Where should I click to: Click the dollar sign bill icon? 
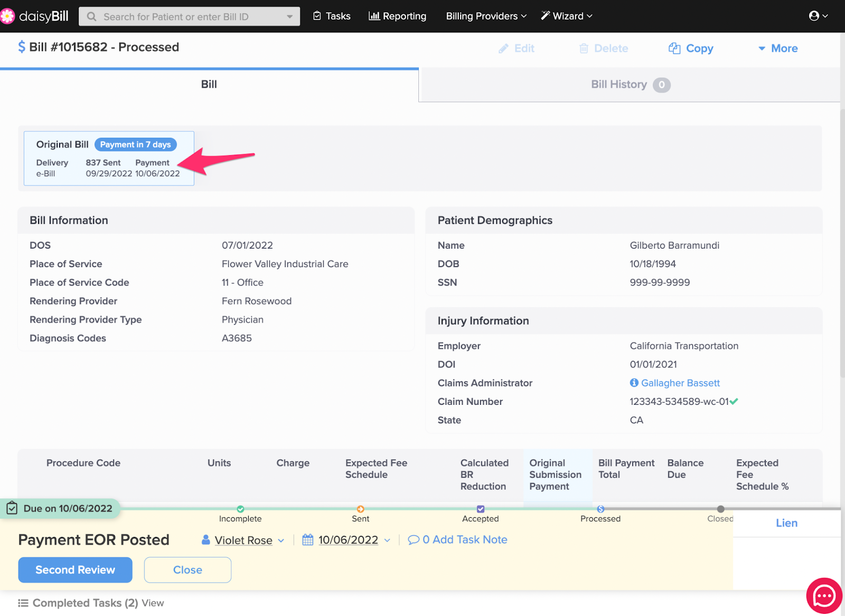point(22,47)
